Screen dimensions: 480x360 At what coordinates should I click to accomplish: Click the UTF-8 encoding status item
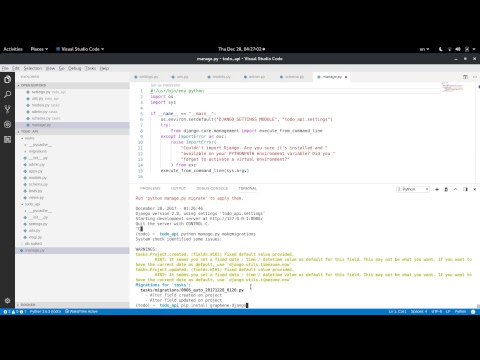(437, 312)
